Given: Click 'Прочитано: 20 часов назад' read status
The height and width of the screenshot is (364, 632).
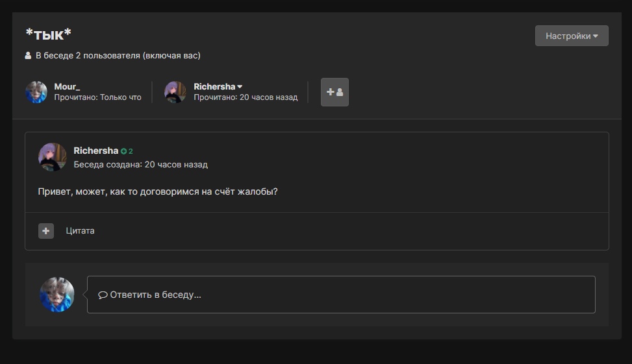Looking at the screenshot, I should (x=246, y=97).
